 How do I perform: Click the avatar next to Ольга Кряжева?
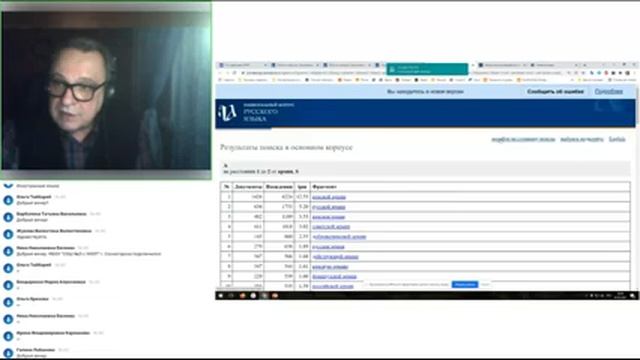point(8,302)
